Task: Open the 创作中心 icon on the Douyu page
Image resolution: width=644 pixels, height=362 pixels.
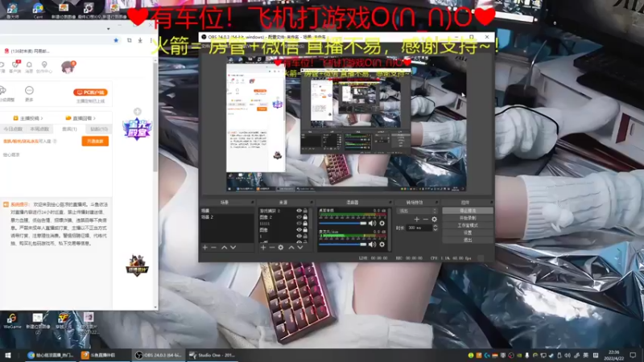Action: pos(44,66)
